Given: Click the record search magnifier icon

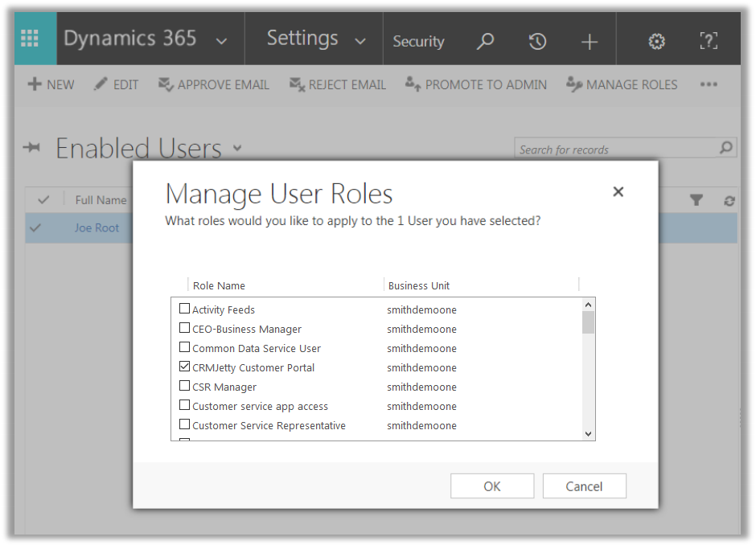Looking at the screenshot, I should click(x=726, y=147).
